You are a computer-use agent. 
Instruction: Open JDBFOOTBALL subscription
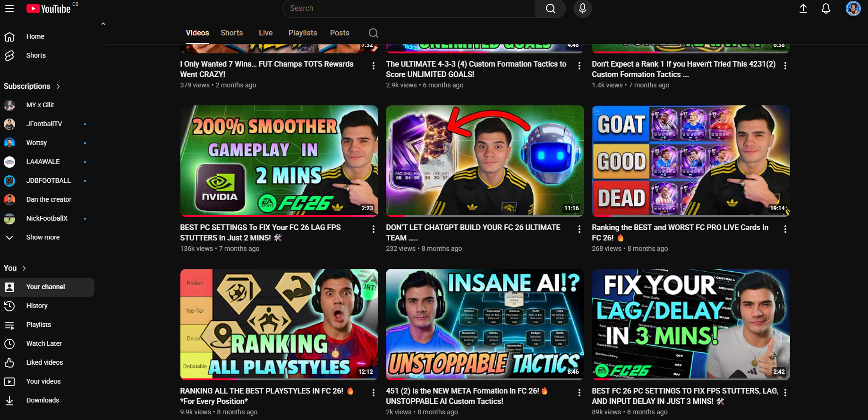[47, 180]
